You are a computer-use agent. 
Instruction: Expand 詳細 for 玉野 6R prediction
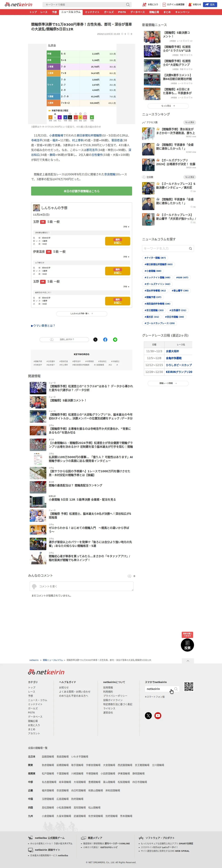click(126, 286)
